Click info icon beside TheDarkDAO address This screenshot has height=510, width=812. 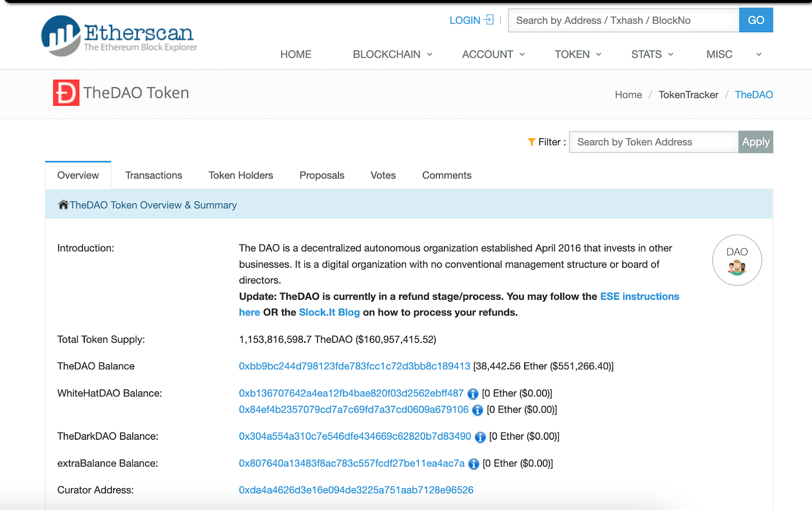coord(480,437)
